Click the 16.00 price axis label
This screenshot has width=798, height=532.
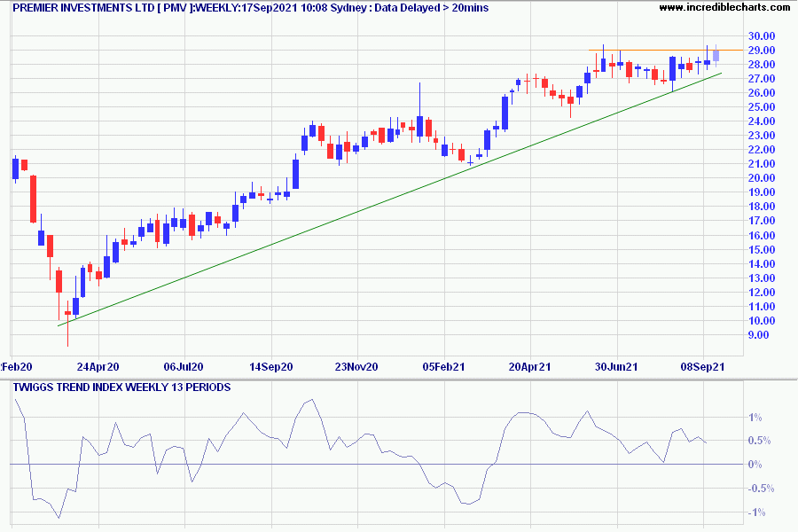pos(762,236)
